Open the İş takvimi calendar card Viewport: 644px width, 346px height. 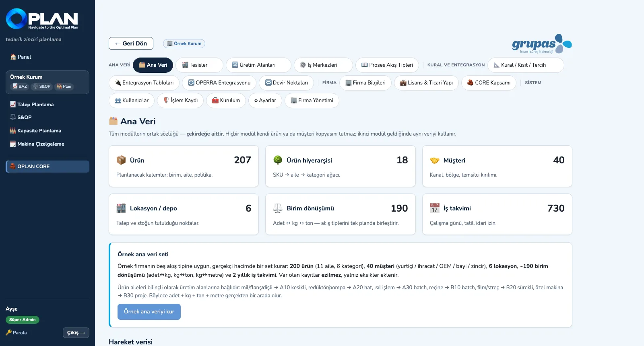[497, 214]
